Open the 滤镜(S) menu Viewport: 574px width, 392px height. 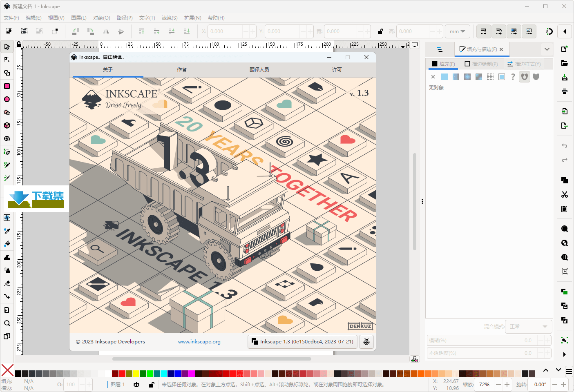tap(170, 18)
